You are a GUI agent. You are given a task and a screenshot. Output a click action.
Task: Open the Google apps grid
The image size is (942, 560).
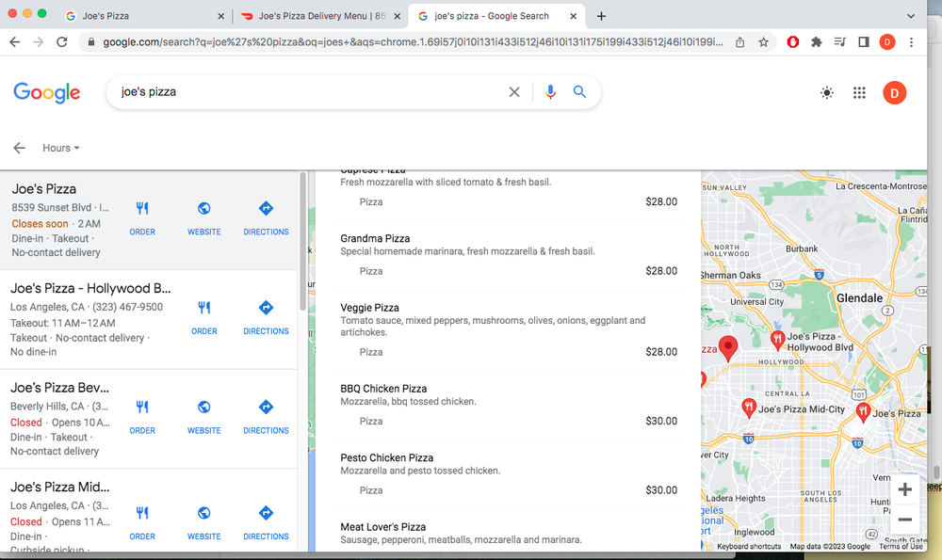859,92
